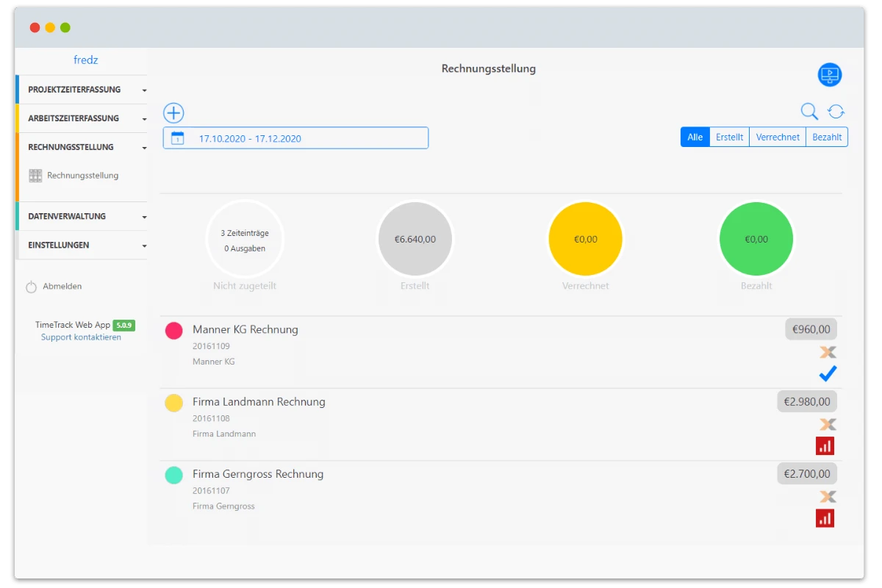Viewport: 882px width, 588px height.
Task: Cancel Manner KG Rechnung via the X icon
Action: [828, 352]
